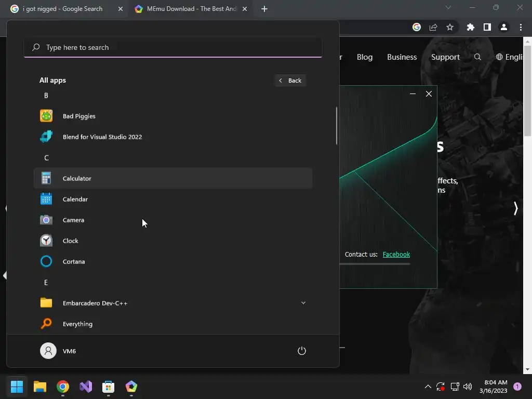Open Microsoft Store from the taskbar
The width and height of the screenshot is (532, 399).
coord(109,386)
